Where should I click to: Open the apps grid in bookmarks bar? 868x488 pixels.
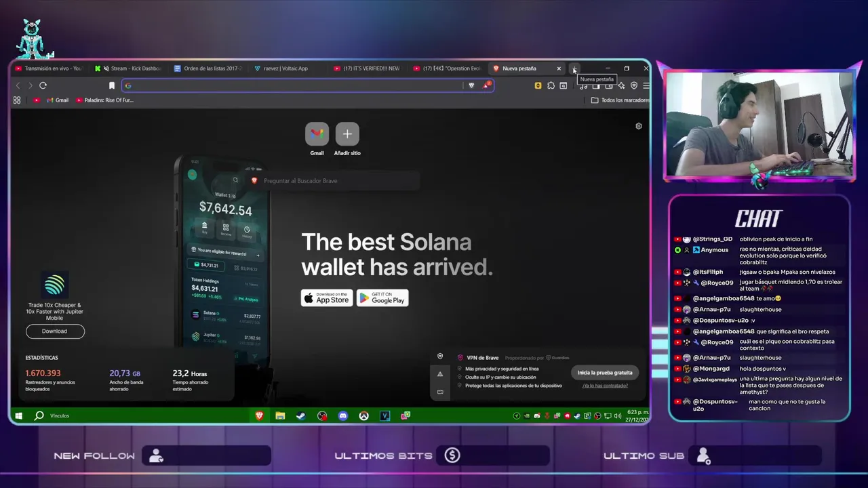pos(17,100)
